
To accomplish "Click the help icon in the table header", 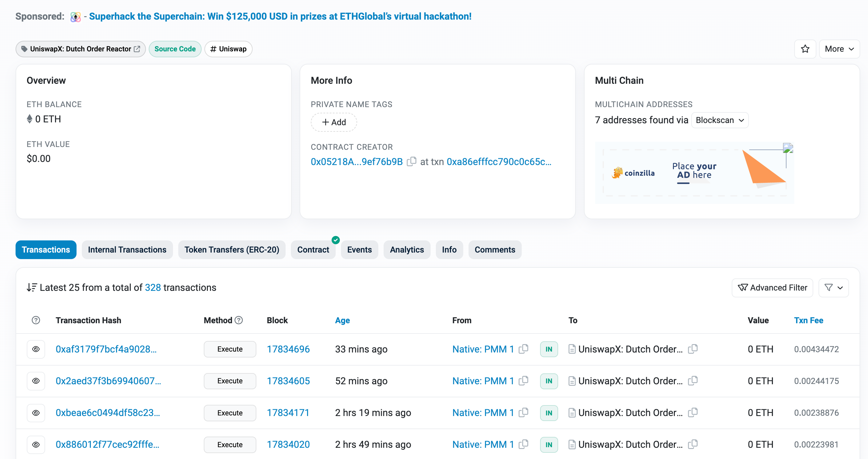I will point(36,320).
